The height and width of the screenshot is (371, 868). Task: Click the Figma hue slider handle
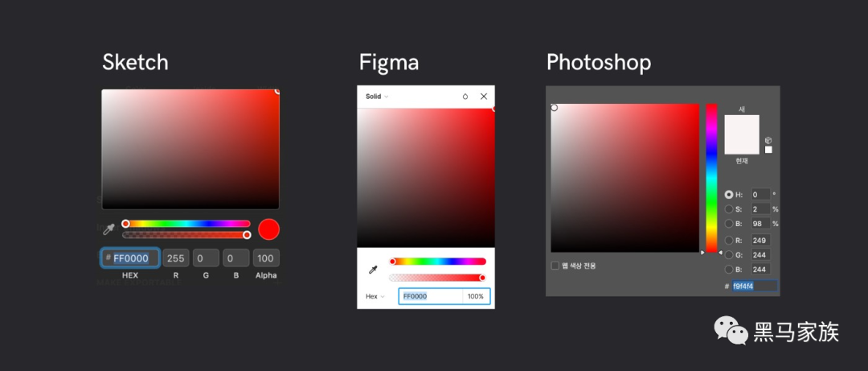392,262
